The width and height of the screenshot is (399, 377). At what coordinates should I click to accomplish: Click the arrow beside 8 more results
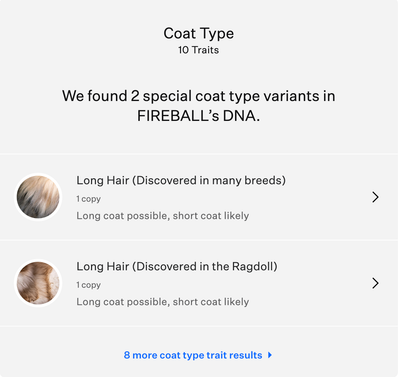pyautogui.click(x=270, y=355)
